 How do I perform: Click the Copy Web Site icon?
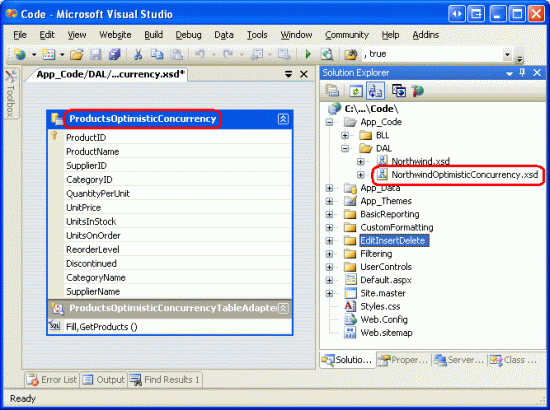(x=399, y=91)
